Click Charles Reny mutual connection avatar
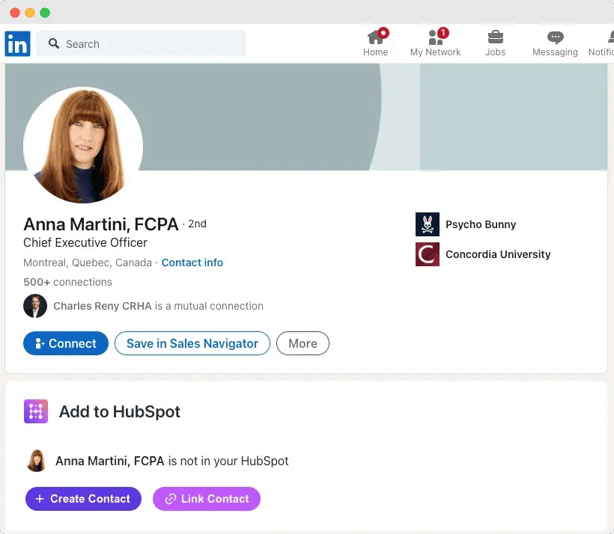Screen dimensions: 614x534 [35, 306]
